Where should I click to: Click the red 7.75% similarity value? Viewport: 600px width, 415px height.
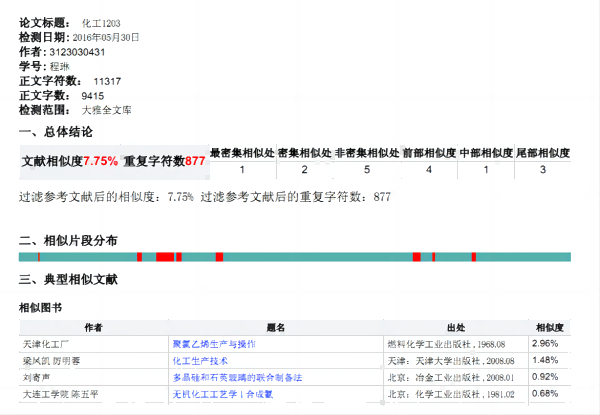point(101,161)
